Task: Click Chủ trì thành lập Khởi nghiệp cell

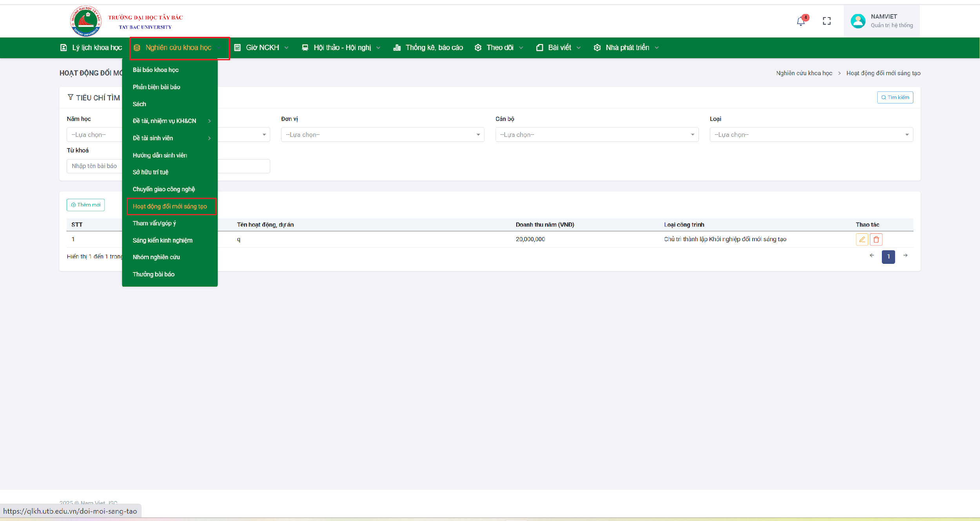Action: [725, 239]
